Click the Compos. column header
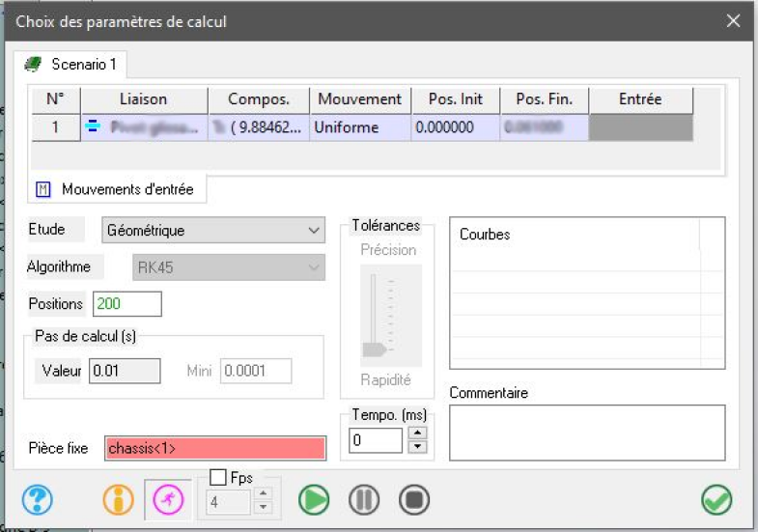This screenshot has width=758, height=532. [x=259, y=99]
